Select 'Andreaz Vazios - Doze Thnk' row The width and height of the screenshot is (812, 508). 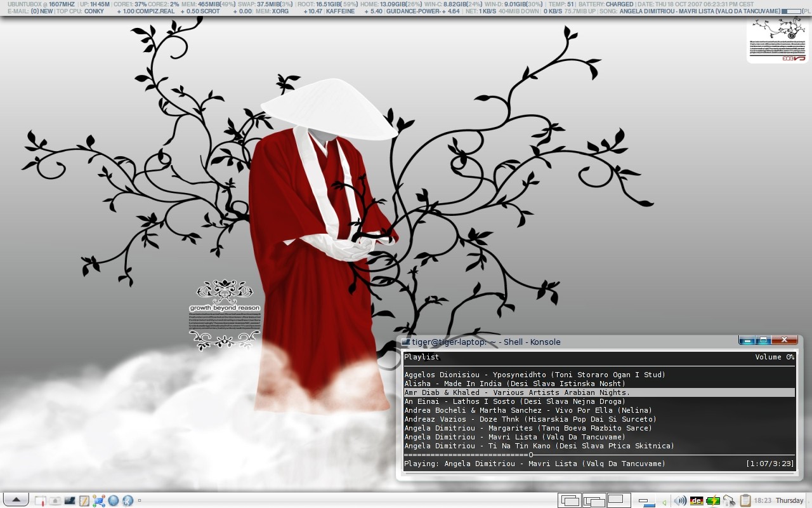click(x=599, y=419)
